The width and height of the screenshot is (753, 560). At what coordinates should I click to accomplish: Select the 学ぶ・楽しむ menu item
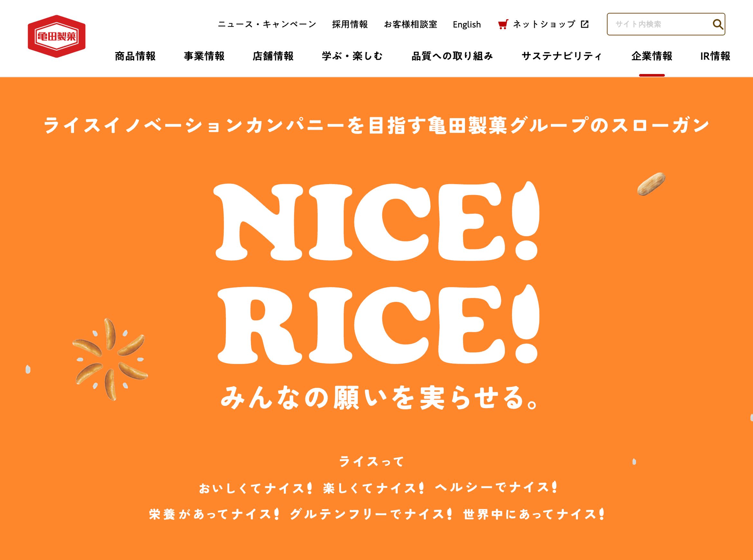pos(352,56)
